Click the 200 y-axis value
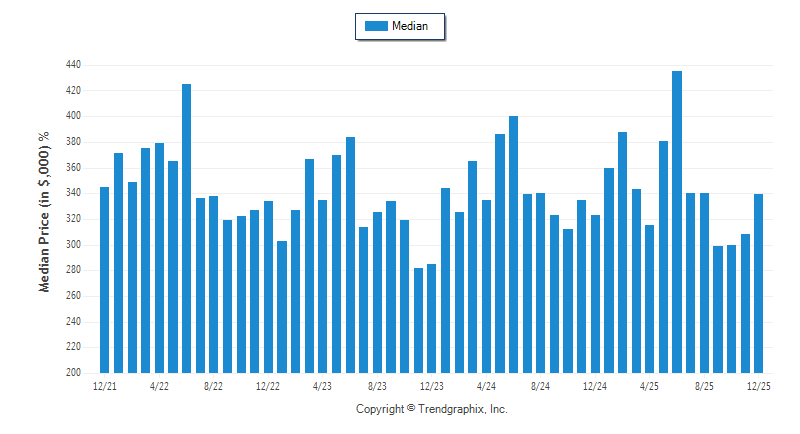Screen dimensions: 800x434 click(73, 373)
